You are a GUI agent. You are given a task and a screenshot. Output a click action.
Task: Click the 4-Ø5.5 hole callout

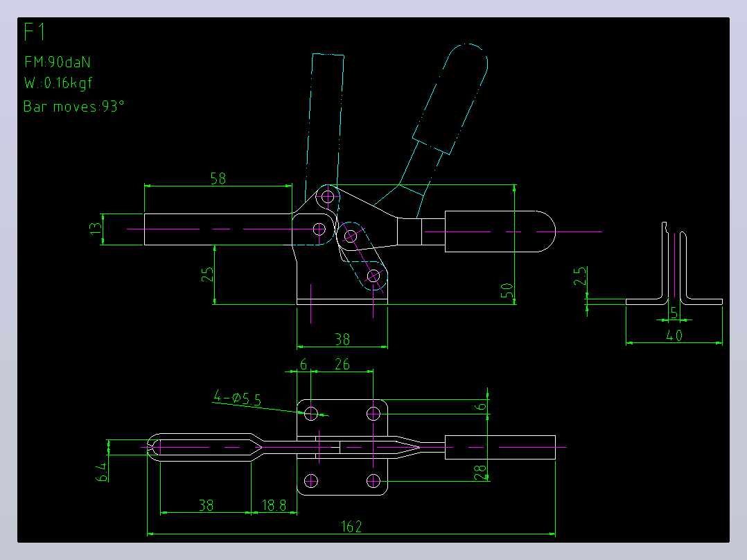pos(237,398)
